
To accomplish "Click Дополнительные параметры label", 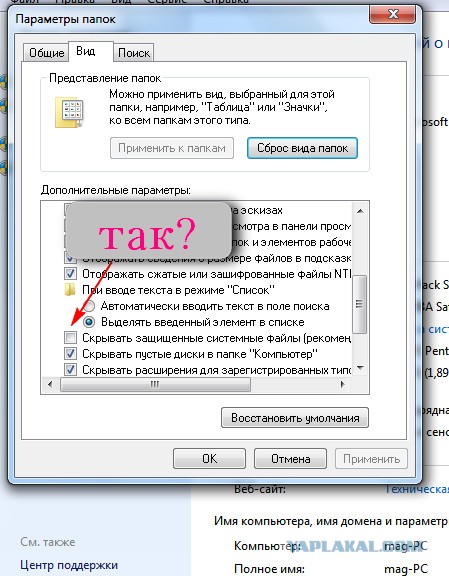I will pyautogui.click(x=116, y=190).
